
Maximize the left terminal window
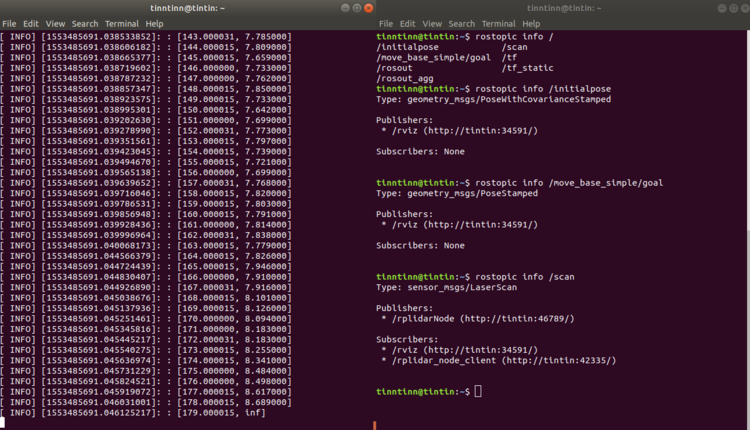point(357,8)
